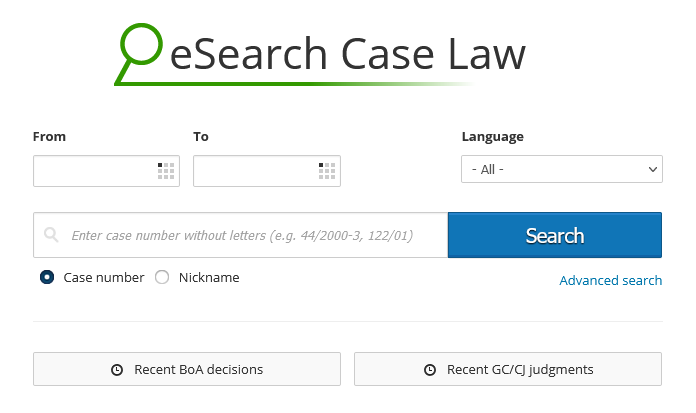Open the Advanced search link
Viewport: 696px width, 413px height.
[x=611, y=281]
